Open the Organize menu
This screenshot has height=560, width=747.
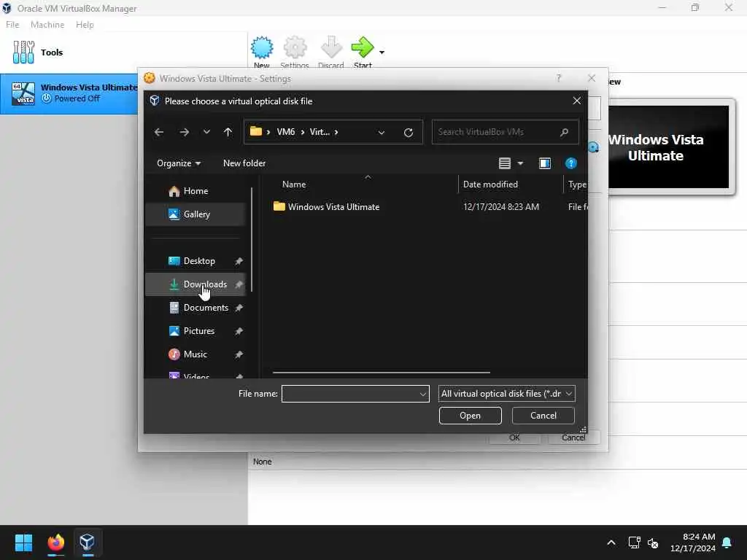[x=179, y=163]
